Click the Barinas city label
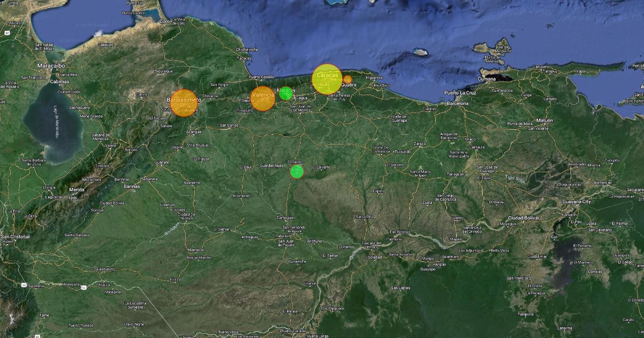This screenshot has width=644, height=338. [x=132, y=186]
